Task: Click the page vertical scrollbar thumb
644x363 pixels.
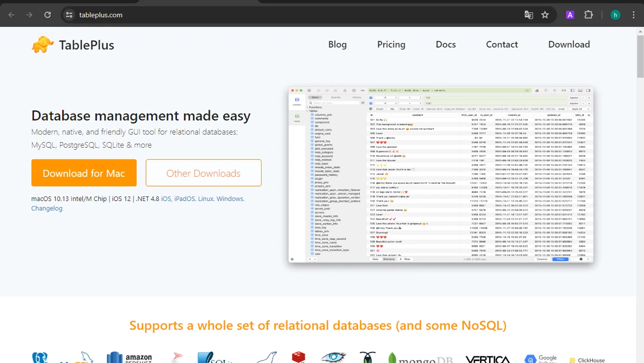Action: coord(640,56)
